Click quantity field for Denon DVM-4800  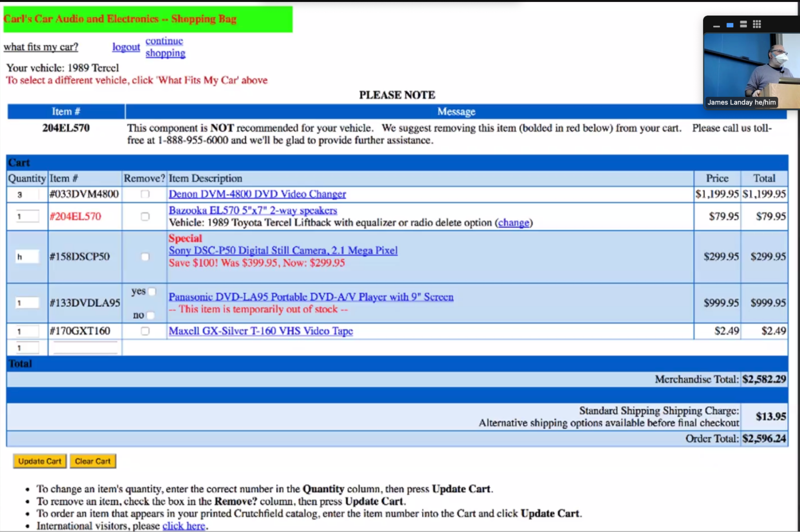click(27, 195)
